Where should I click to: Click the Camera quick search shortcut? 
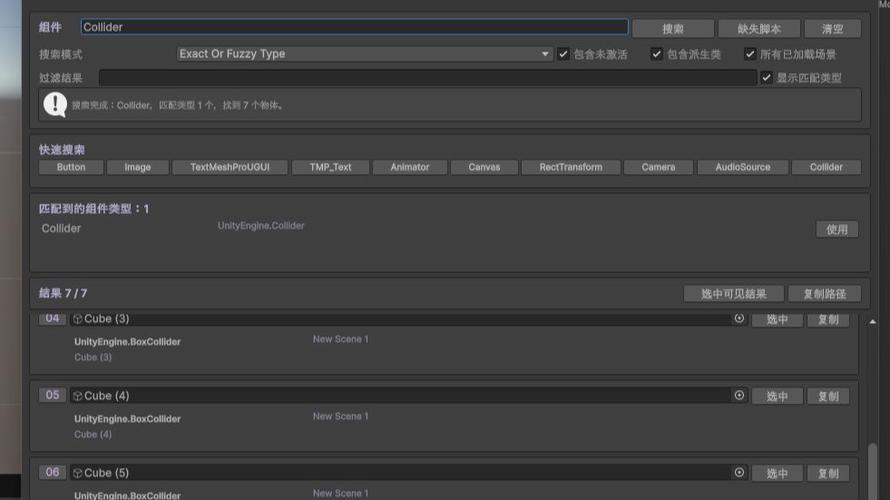click(658, 167)
